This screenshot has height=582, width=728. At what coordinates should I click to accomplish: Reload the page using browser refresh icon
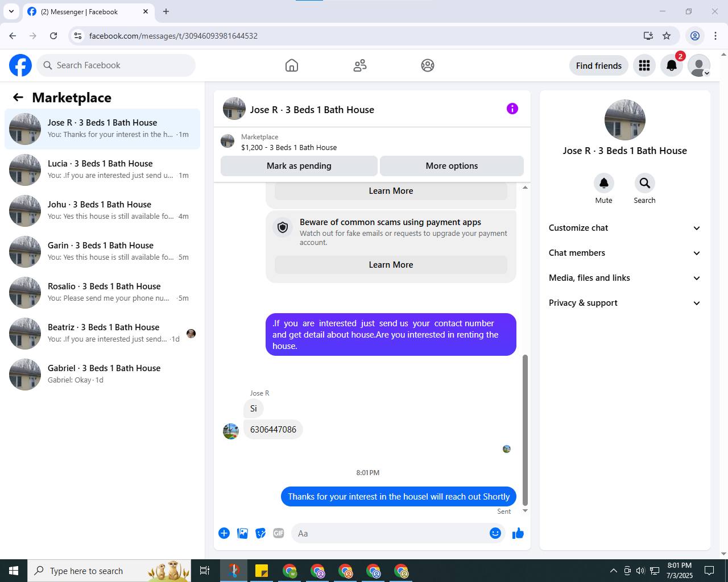[x=53, y=36]
